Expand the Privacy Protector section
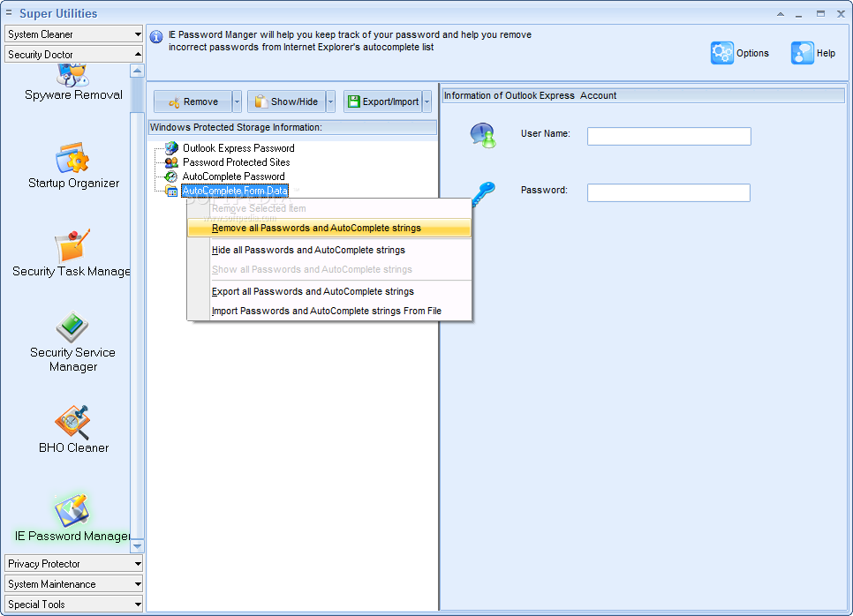 (x=73, y=564)
